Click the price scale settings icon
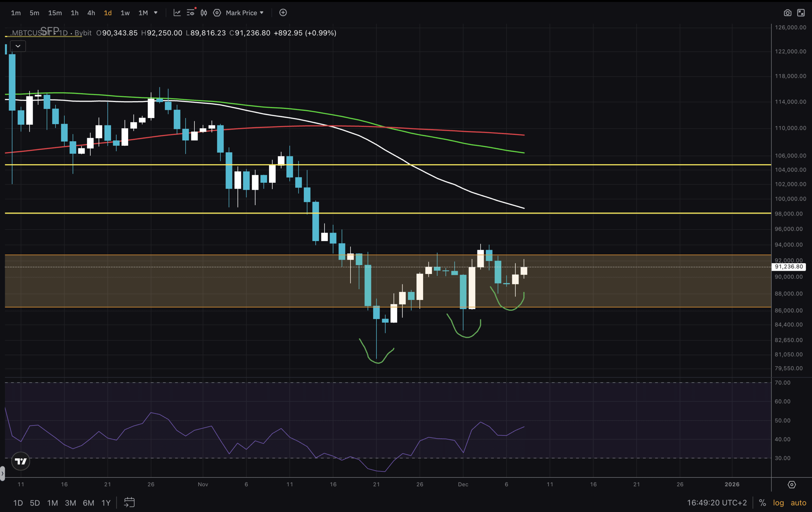Image resolution: width=812 pixels, height=512 pixels. (792, 485)
